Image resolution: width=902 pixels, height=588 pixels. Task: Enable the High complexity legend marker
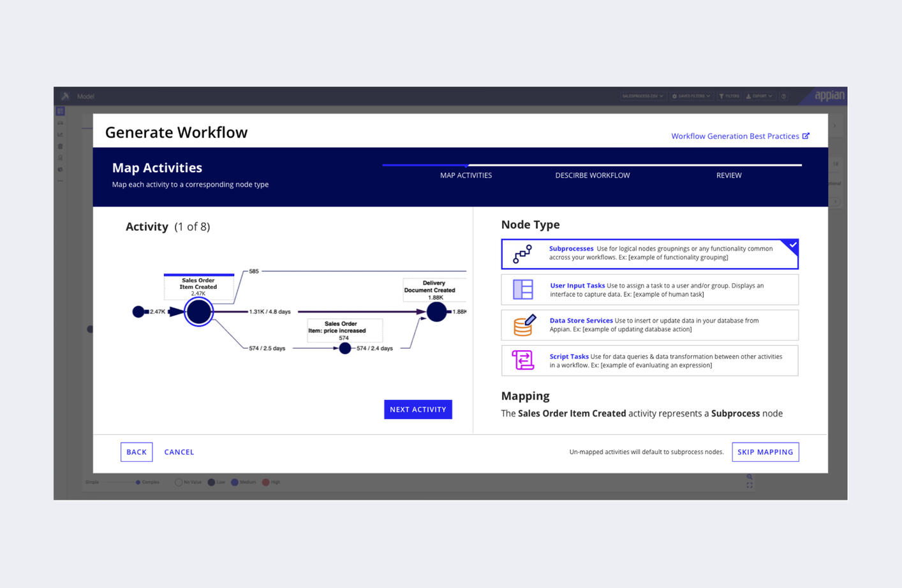point(266,482)
